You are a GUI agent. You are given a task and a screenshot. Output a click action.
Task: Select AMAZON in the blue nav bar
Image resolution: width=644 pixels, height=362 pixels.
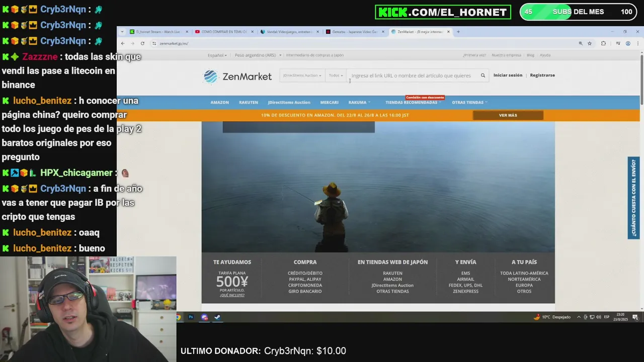219,103
